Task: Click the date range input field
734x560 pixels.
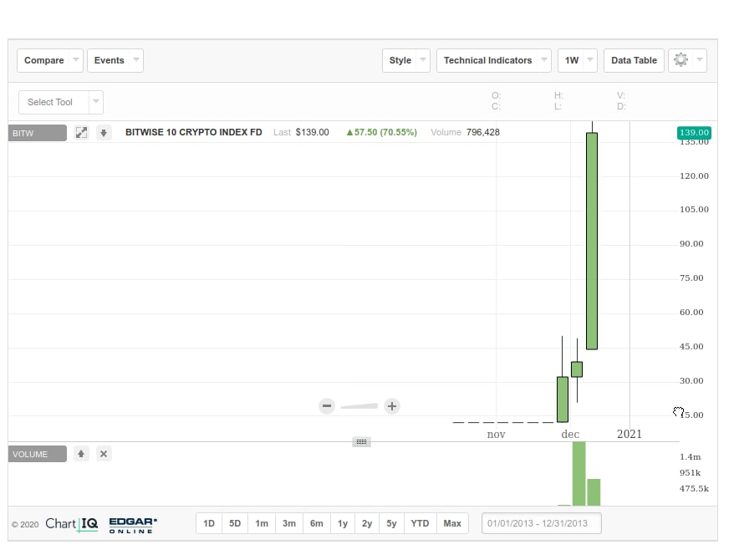Action: click(x=541, y=523)
